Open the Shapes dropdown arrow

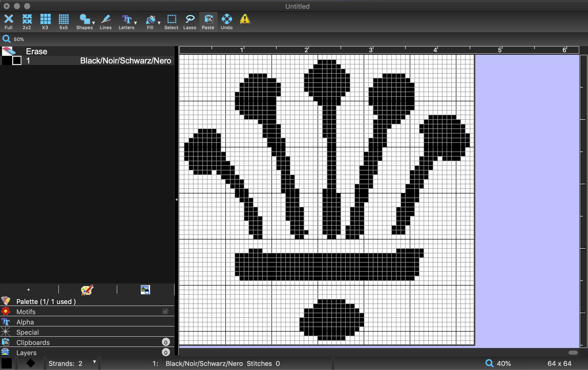tap(93, 23)
